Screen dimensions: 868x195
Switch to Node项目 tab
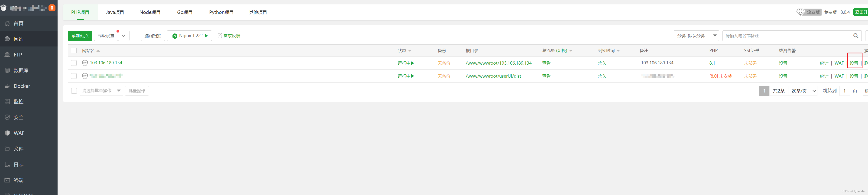pyautogui.click(x=150, y=12)
